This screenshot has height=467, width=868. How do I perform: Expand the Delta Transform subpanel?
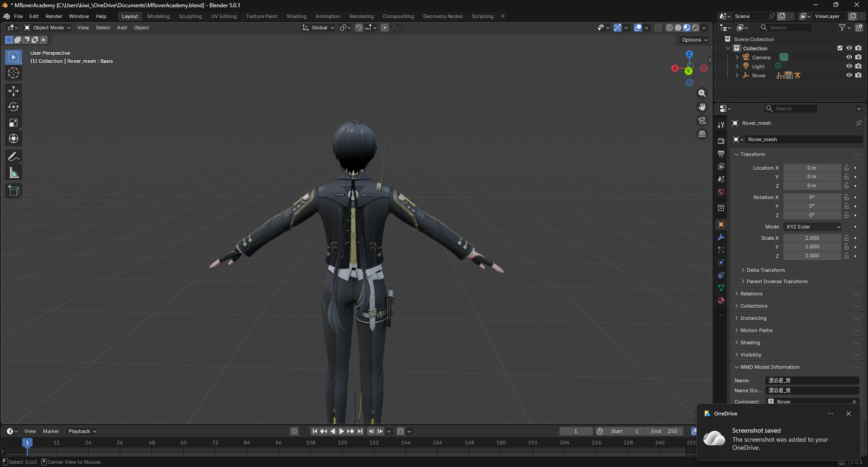point(765,270)
